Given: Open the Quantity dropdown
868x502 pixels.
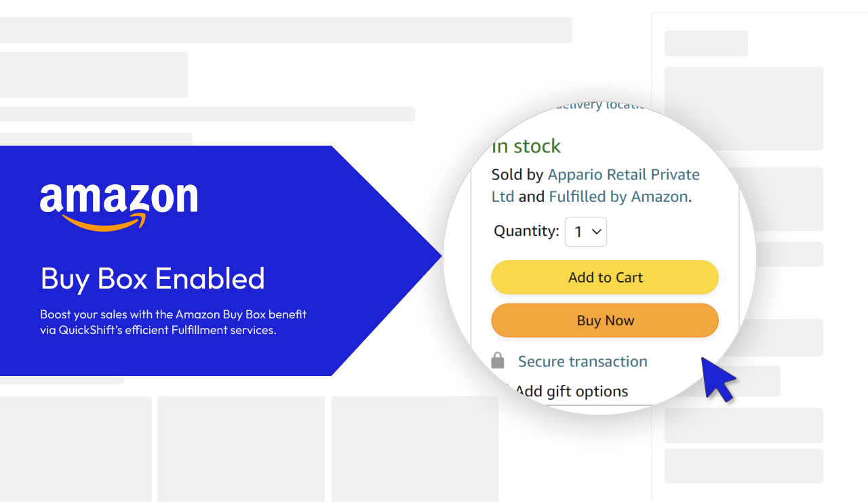Looking at the screenshot, I should [586, 232].
